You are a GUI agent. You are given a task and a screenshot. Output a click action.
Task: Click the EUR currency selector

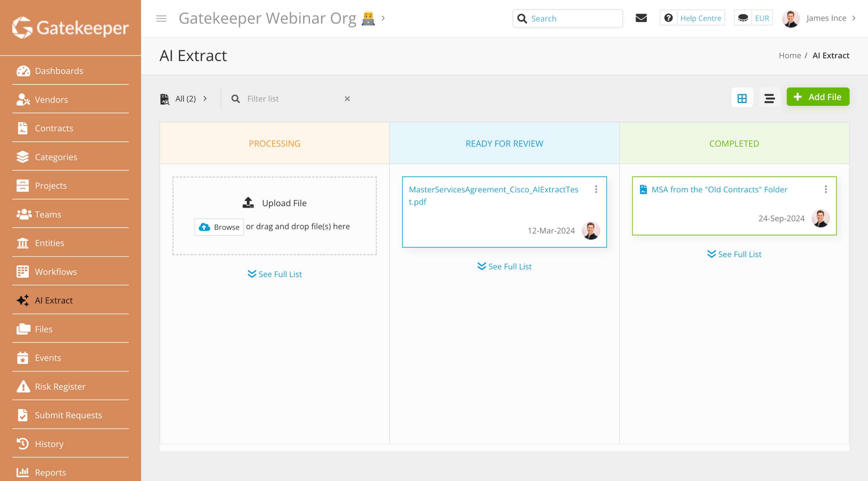762,18
